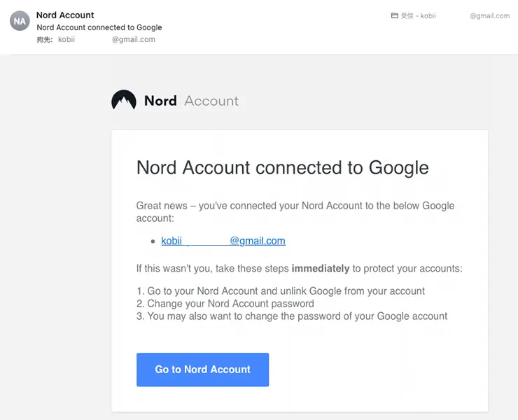Open the kobii gmail.com email link

(223, 241)
